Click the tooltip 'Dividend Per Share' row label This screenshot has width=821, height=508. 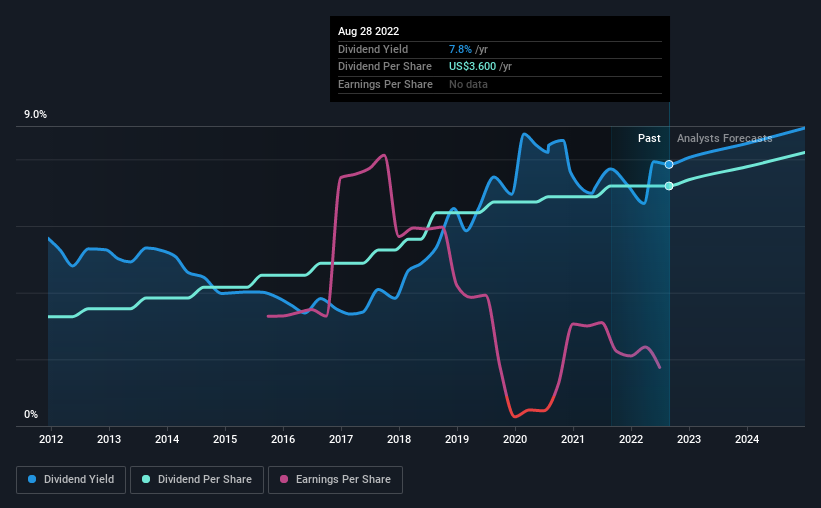pos(385,67)
